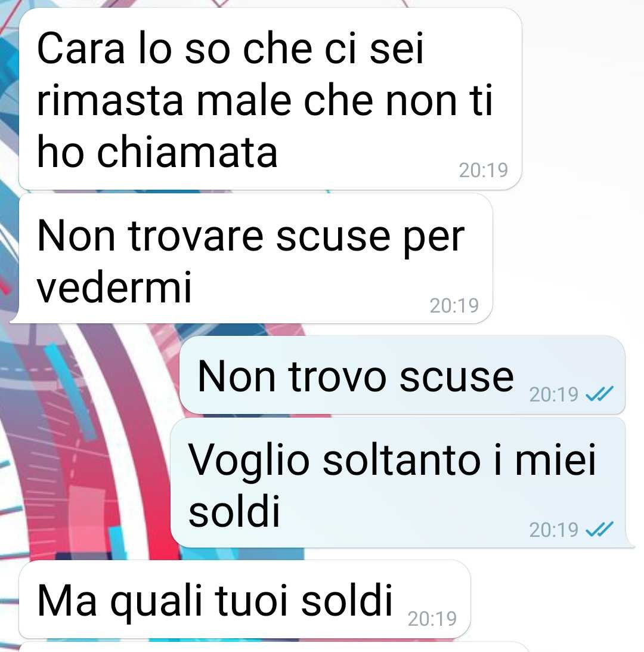Image resolution: width=644 pixels, height=652 pixels.
Task: Click the word 'vedermi' in second message
Action: [x=114, y=287]
